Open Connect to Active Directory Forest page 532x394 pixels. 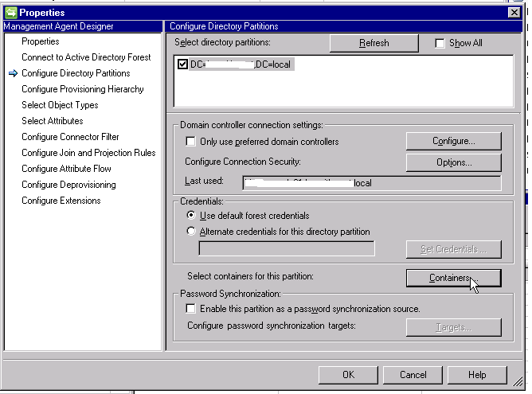pyautogui.click(x=86, y=57)
